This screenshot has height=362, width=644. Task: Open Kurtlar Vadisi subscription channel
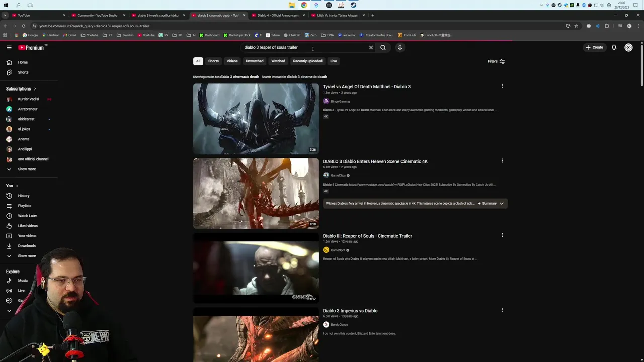(x=28, y=99)
